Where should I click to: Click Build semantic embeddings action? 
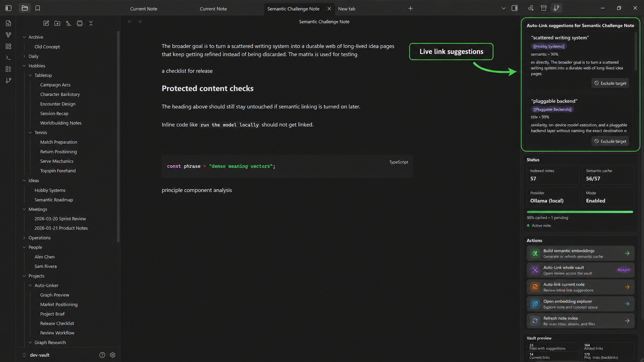580,254
